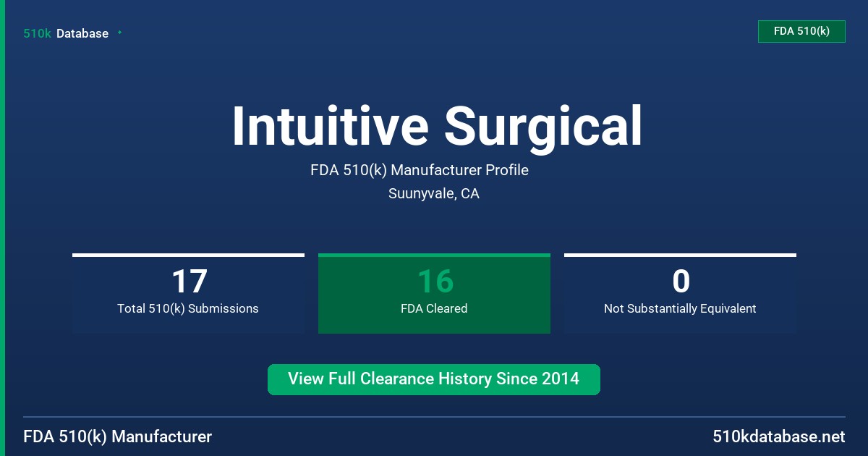This screenshot has height=456, width=868.
Task: Select the 17 Total 510(k) Submissions card
Action: click(x=188, y=293)
